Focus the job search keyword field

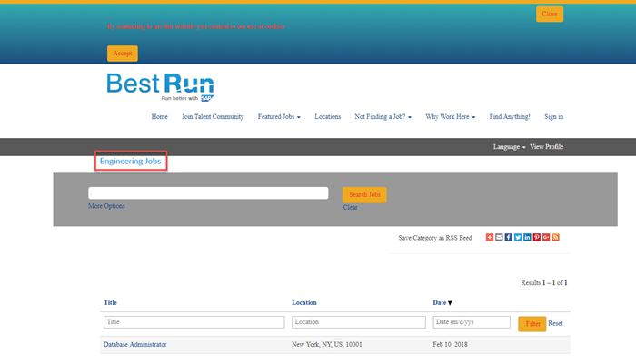208,193
